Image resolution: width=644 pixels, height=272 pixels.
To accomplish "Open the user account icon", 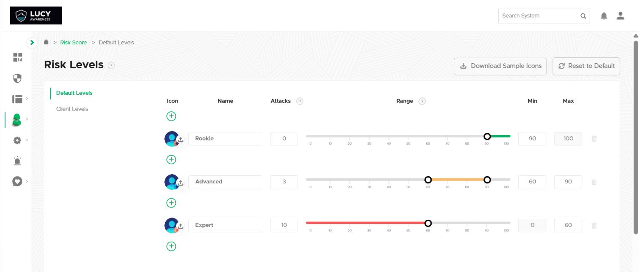I will [620, 16].
